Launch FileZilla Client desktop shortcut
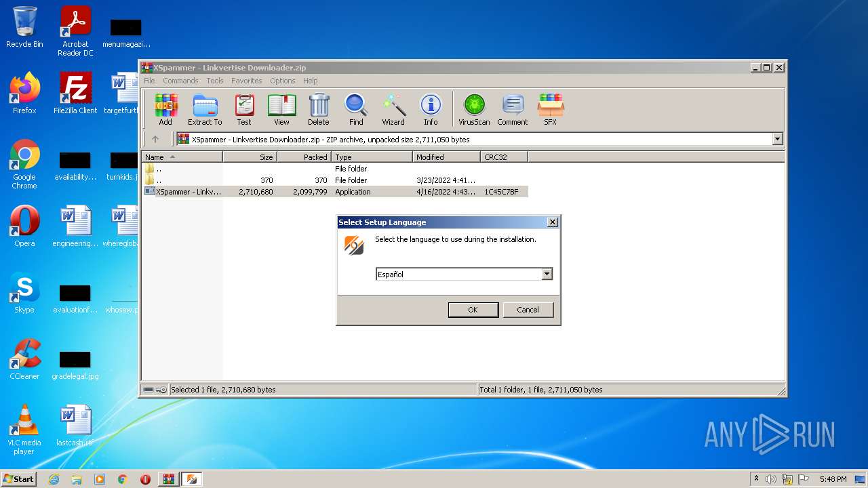Viewport: 868px width, 488px height. (75, 94)
